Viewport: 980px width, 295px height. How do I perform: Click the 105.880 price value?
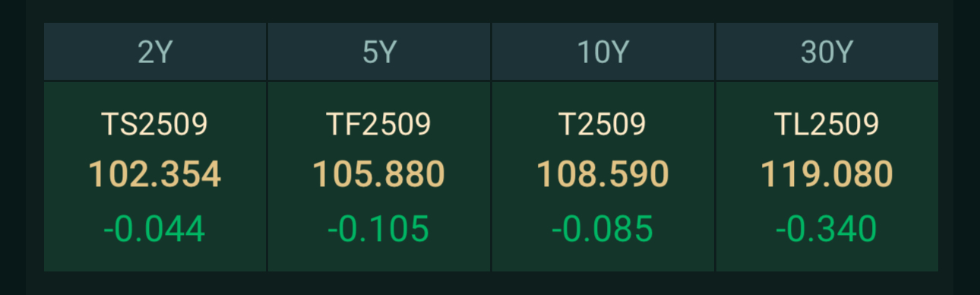coord(379,175)
